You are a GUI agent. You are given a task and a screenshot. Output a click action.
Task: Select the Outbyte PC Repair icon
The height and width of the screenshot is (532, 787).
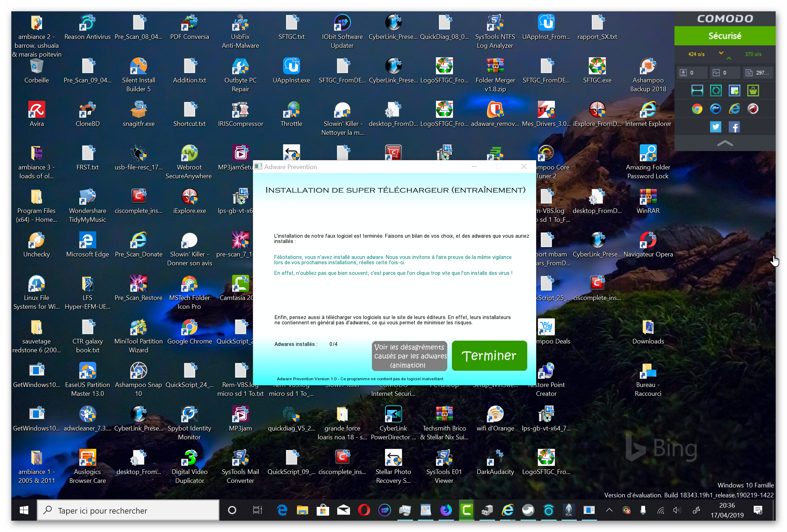pyautogui.click(x=240, y=75)
